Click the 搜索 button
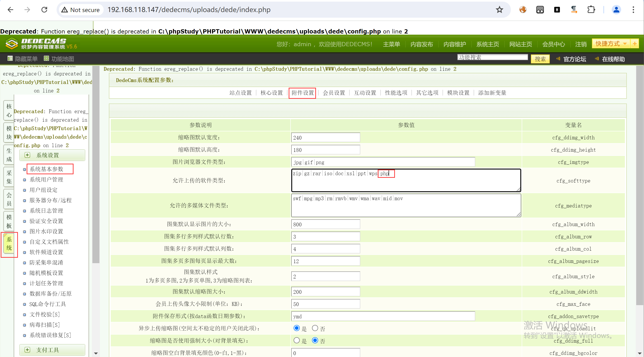Image resolution: width=644 pixels, height=357 pixels. point(540,59)
